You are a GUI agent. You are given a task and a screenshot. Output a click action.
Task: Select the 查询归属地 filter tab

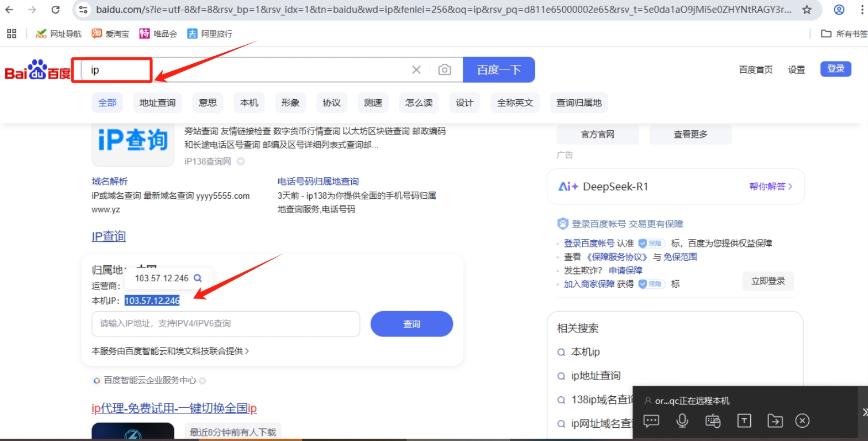click(x=579, y=103)
